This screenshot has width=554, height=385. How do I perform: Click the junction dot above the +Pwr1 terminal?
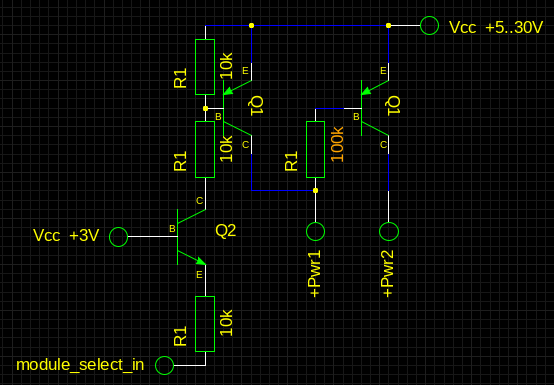(x=316, y=191)
